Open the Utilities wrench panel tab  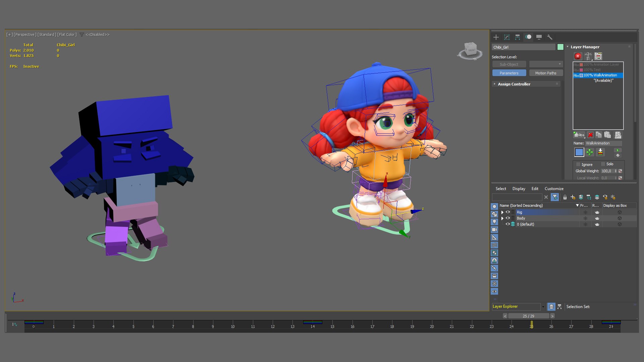(x=550, y=37)
